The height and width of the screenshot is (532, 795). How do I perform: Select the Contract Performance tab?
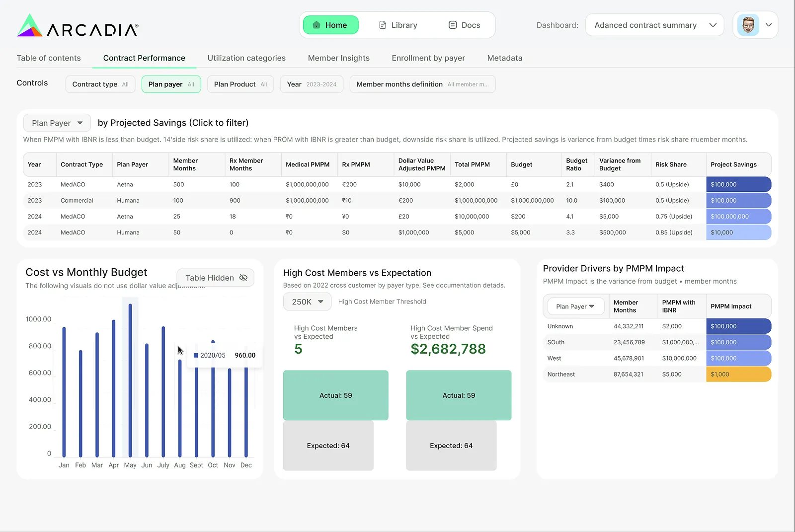pos(144,58)
